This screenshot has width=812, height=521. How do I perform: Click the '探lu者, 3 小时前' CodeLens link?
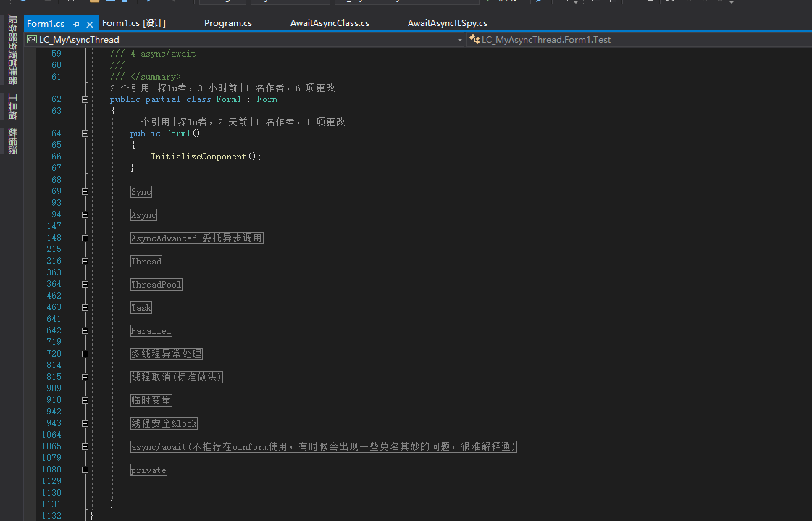click(x=197, y=88)
